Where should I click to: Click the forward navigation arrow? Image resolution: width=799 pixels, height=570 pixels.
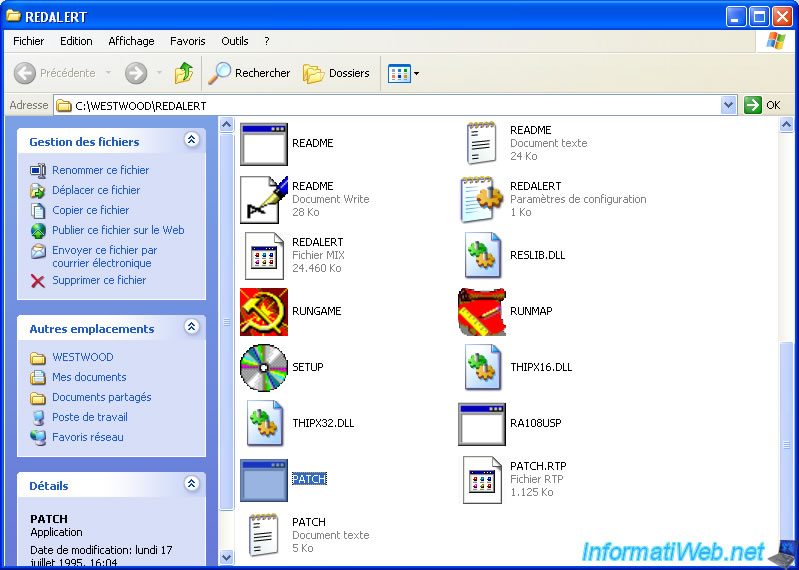click(136, 73)
